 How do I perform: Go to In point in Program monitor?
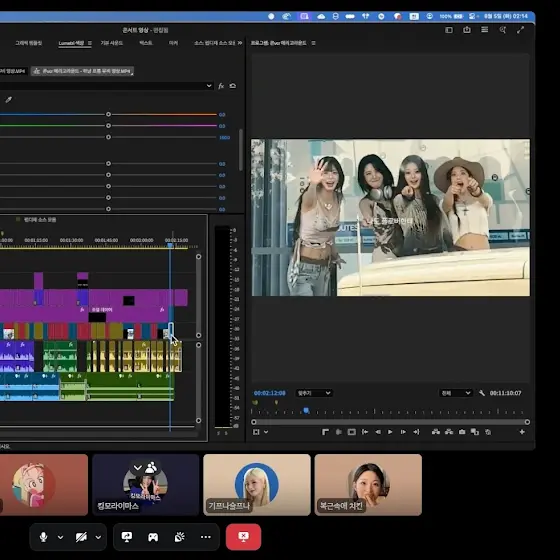(365, 432)
